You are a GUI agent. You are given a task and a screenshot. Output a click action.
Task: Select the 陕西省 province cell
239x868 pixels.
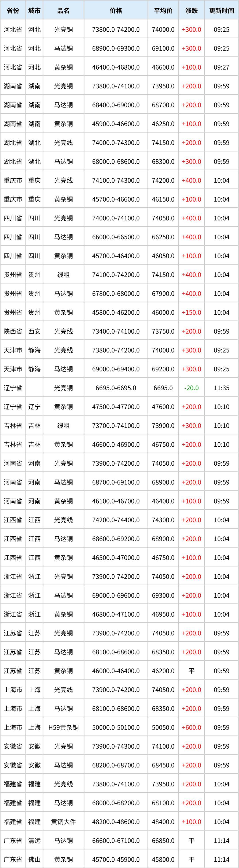(x=13, y=332)
